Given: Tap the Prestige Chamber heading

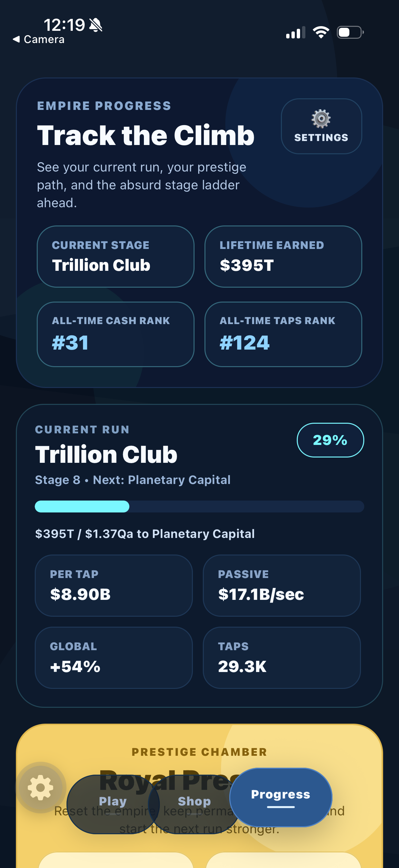Looking at the screenshot, I should 199,752.
